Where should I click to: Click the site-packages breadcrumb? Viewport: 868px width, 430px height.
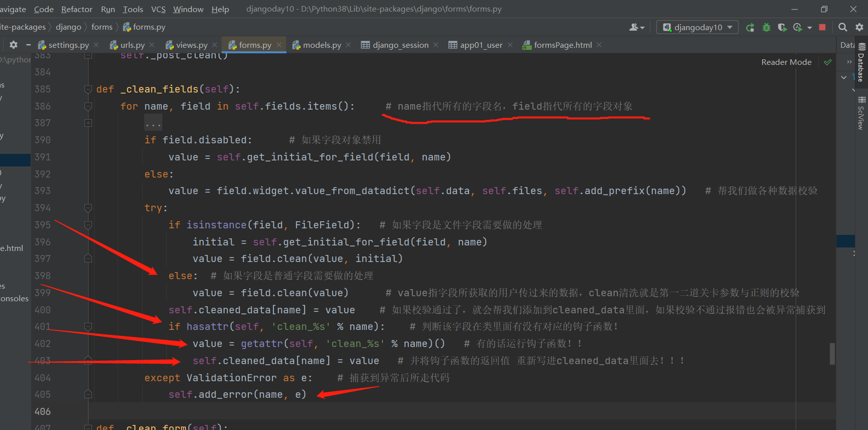(x=23, y=27)
